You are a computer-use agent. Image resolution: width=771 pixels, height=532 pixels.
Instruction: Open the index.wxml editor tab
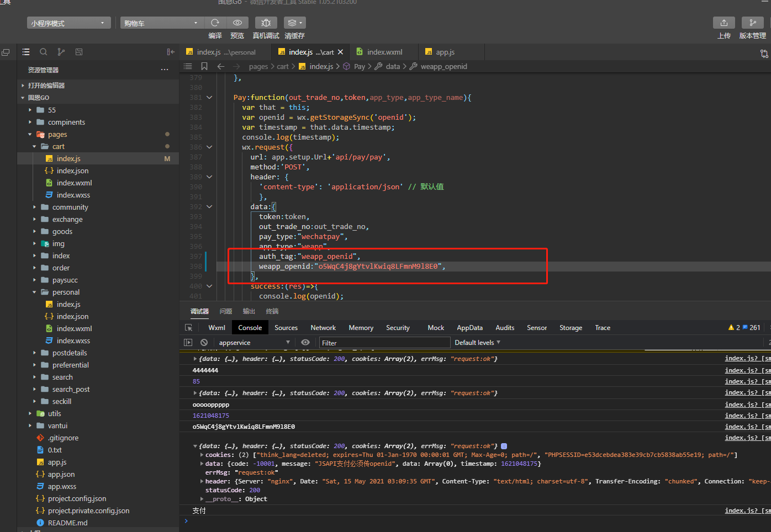[384, 52]
